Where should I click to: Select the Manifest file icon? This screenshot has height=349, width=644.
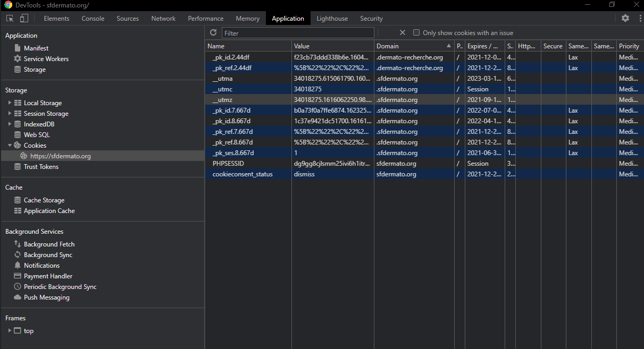click(18, 48)
